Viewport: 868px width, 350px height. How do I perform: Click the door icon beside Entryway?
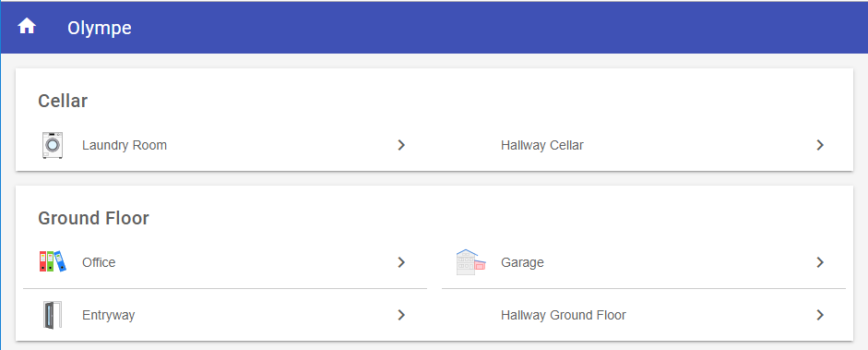(53, 315)
